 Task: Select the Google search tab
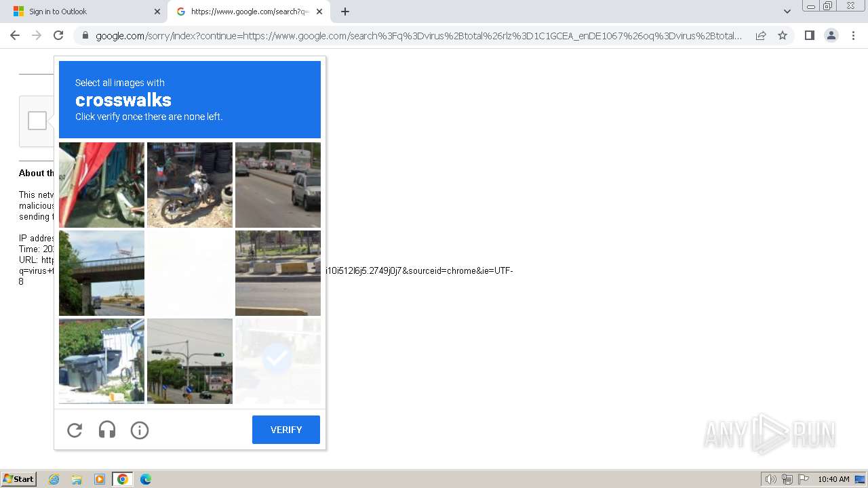pyautogui.click(x=249, y=12)
